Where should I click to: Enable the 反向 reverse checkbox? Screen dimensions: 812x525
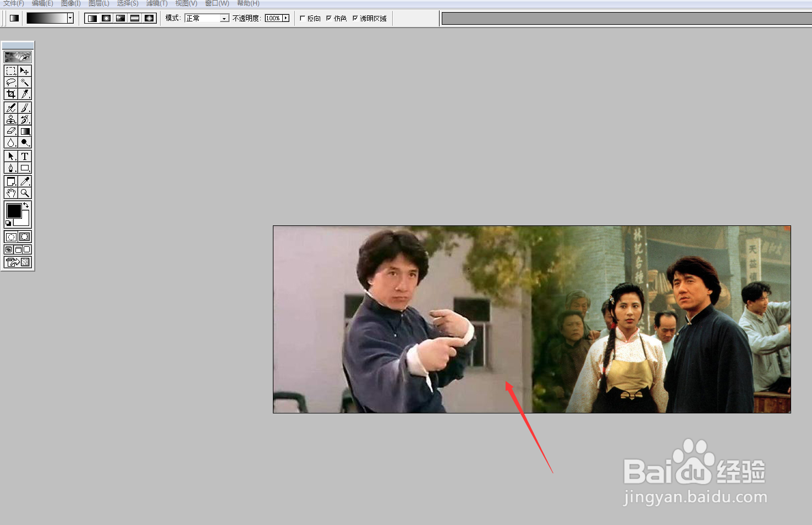[x=302, y=18]
